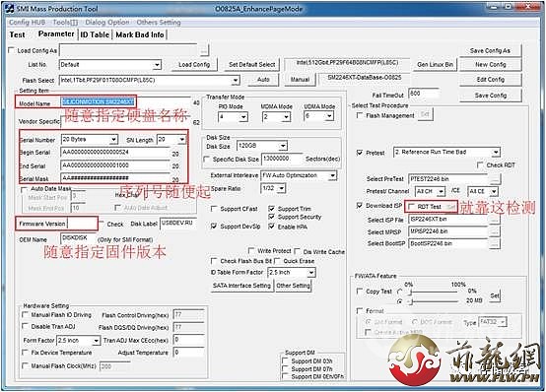Click browse button beside Load Config As field

204,50
